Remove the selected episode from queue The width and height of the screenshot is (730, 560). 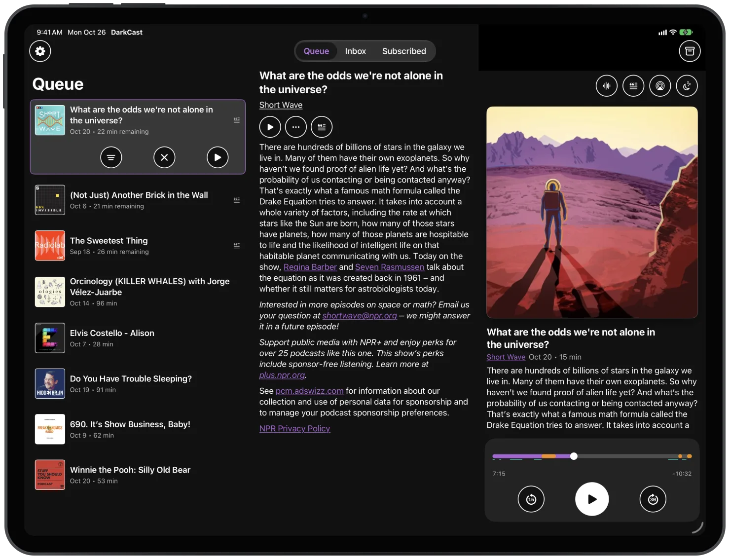pos(164,157)
